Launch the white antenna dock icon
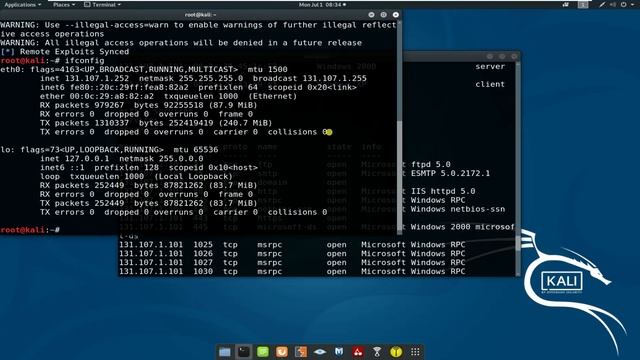The image size is (640, 360). [x=377, y=352]
